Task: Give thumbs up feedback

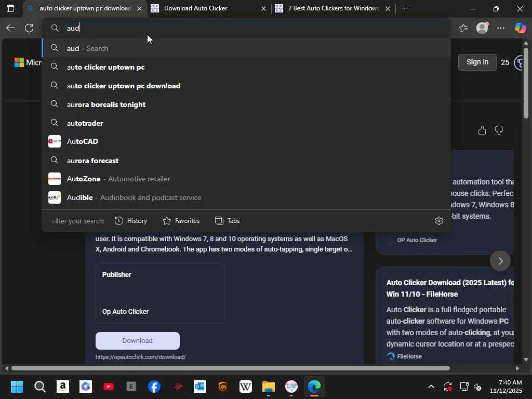Action: [482, 130]
